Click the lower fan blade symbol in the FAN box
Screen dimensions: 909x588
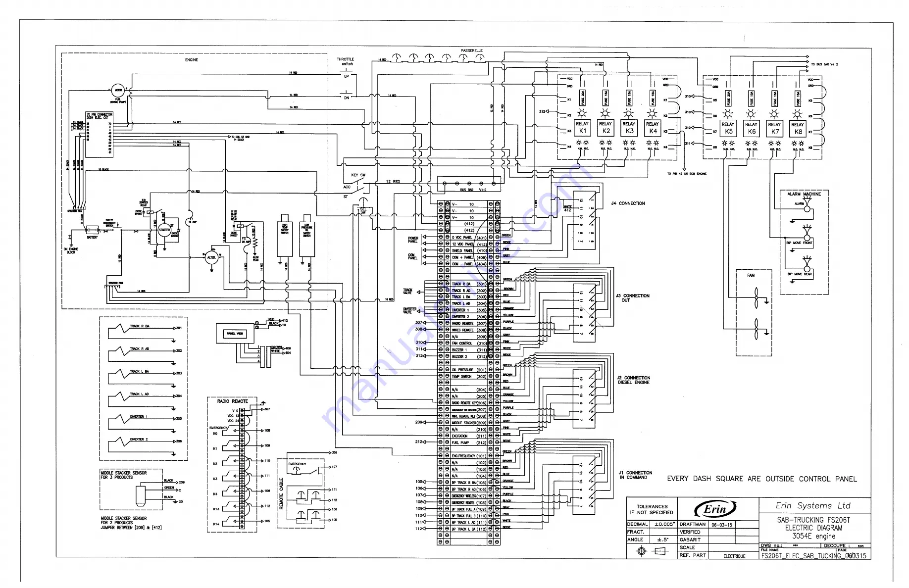(756, 329)
